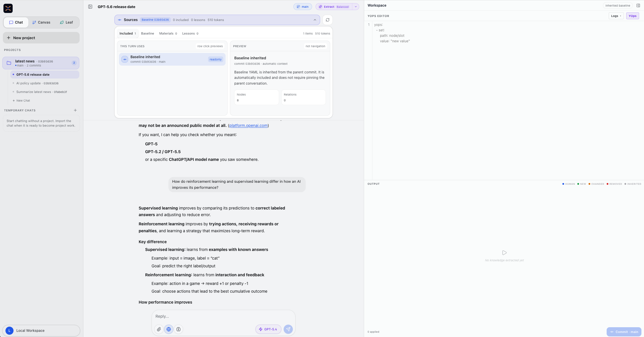Viewport: 644px width, 337px height.
Task: Click the '0 applied' status text
Action: click(x=373, y=332)
